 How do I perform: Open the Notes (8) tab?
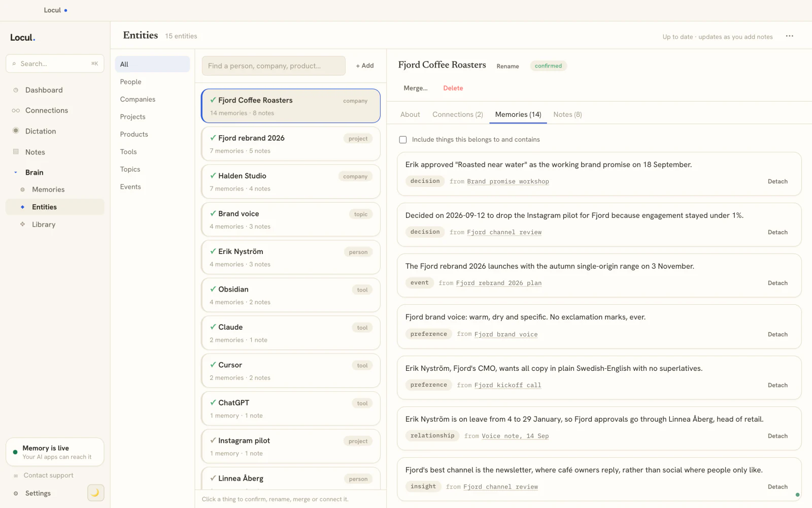[x=567, y=114]
